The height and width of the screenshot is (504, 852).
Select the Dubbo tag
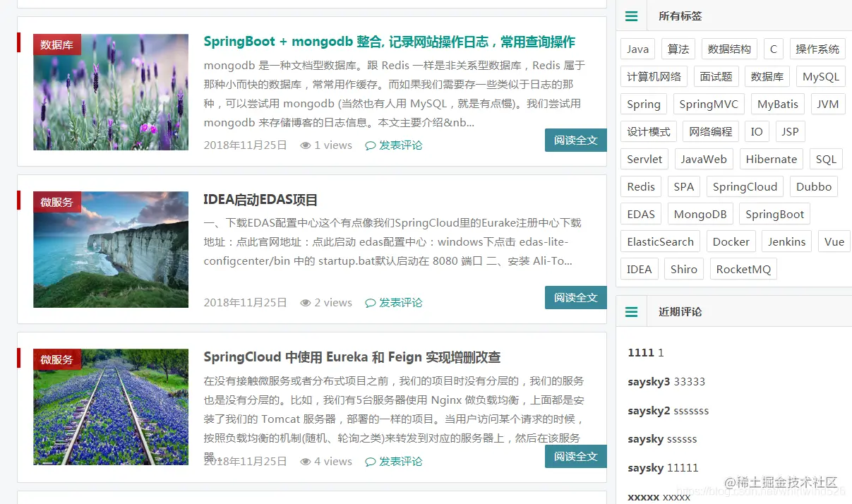click(x=814, y=186)
